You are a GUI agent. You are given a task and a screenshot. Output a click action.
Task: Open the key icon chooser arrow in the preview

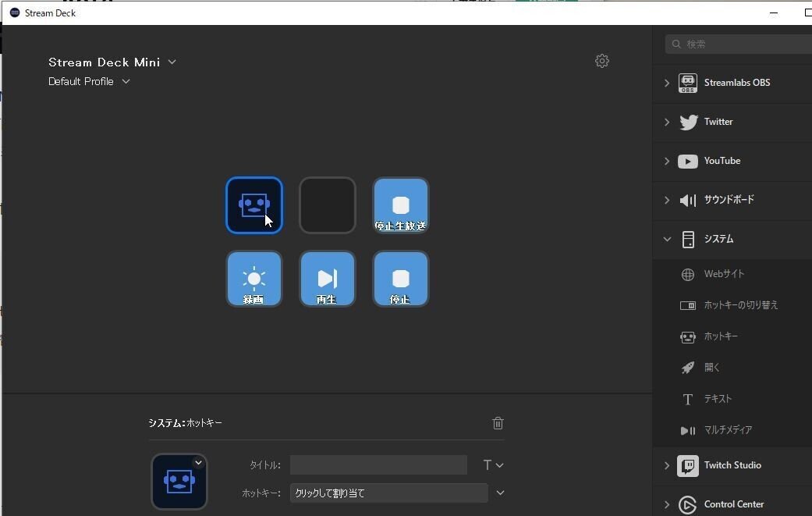pyautogui.click(x=198, y=463)
